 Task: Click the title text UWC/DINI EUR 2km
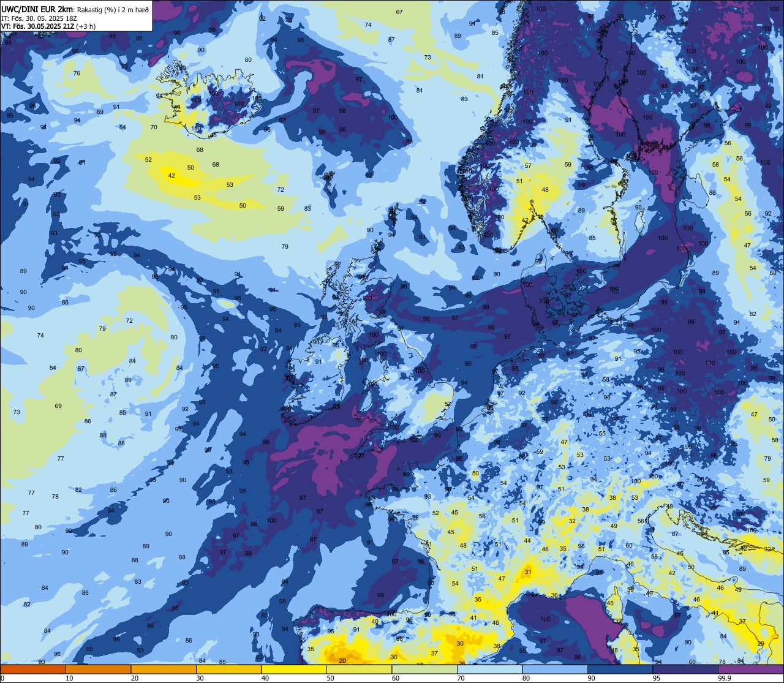[37, 9]
